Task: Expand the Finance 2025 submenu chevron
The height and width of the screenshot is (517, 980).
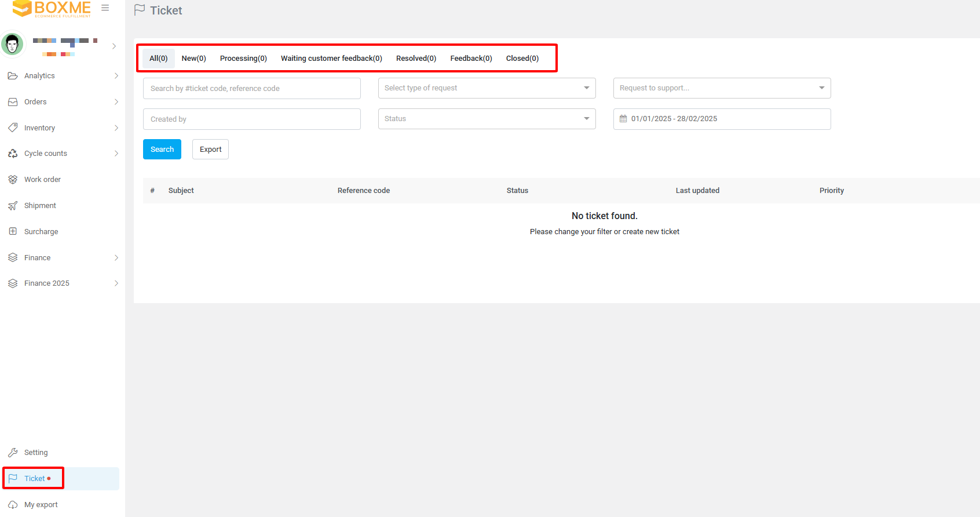Action: (x=116, y=283)
